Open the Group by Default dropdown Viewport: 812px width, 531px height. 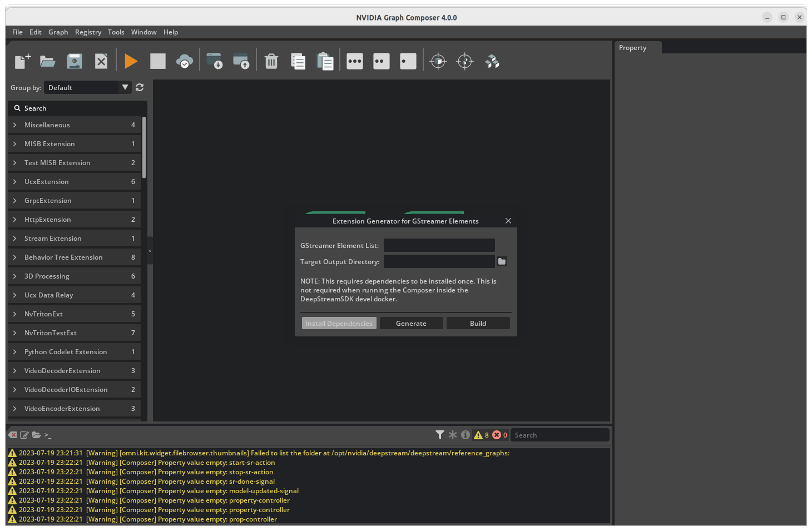(x=88, y=87)
